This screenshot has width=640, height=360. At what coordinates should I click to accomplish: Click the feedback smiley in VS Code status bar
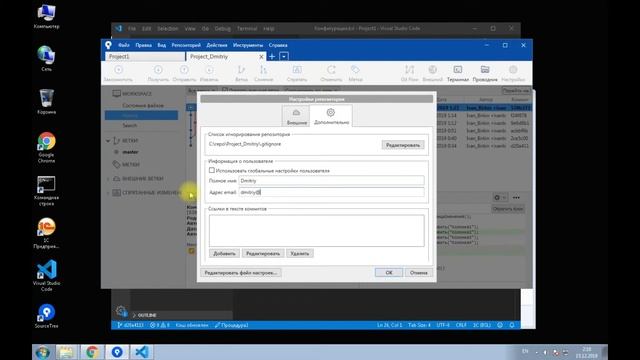tap(500, 325)
